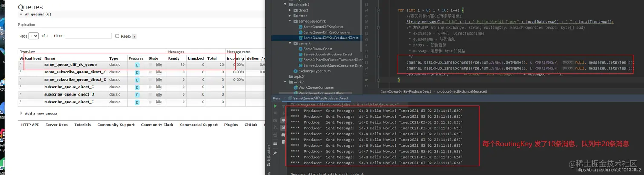
Task: Click idle state of same_queue_diff_rk_queue
Action: pos(159,65)
